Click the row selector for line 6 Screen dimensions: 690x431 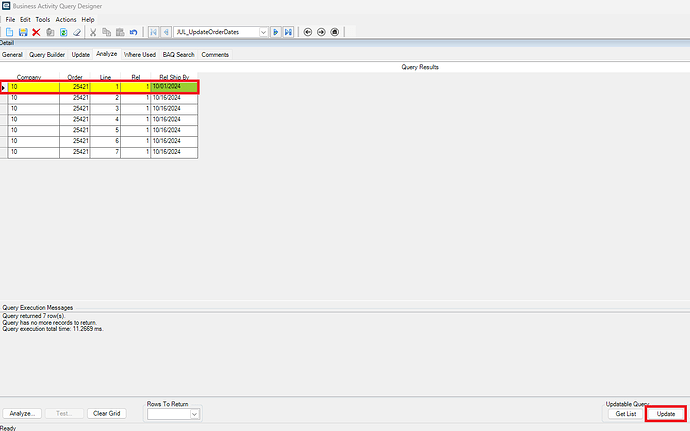point(4,141)
